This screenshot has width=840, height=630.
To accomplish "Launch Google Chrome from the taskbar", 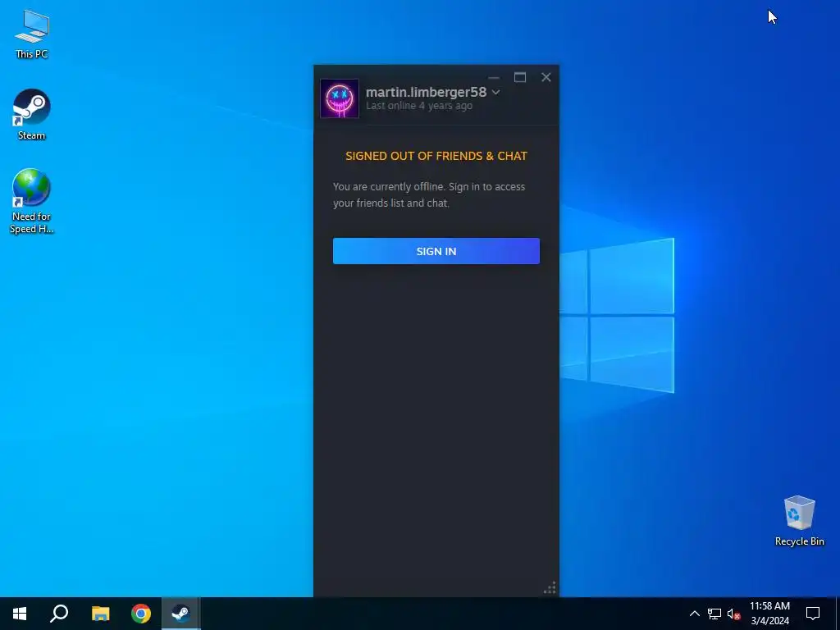I will [x=141, y=614].
